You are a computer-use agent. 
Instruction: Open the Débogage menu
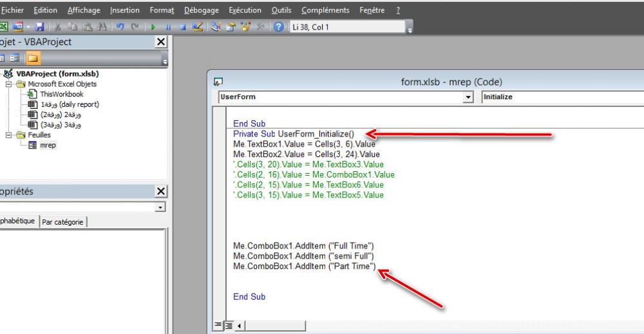[x=201, y=10]
